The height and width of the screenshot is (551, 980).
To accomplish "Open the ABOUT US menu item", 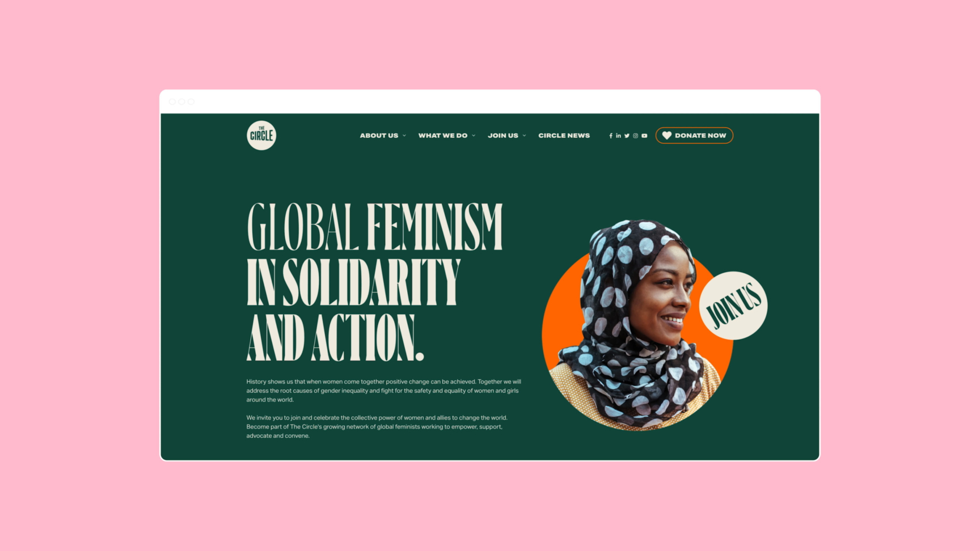I will [379, 135].
